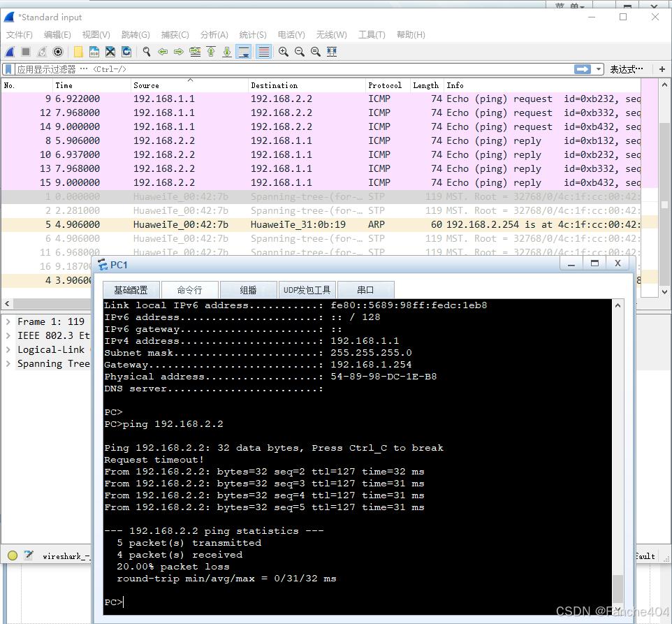Sort by the Length column header

[x=427, y=85]
